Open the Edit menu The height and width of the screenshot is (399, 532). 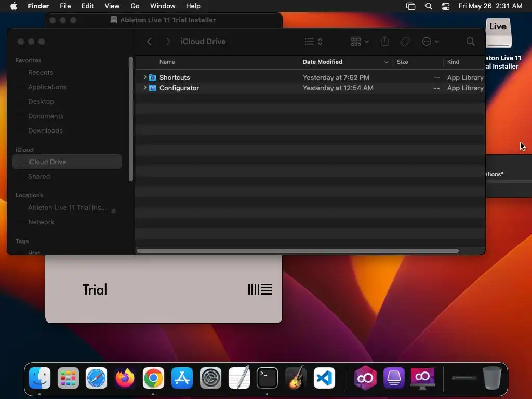click(x=87, y=6)
